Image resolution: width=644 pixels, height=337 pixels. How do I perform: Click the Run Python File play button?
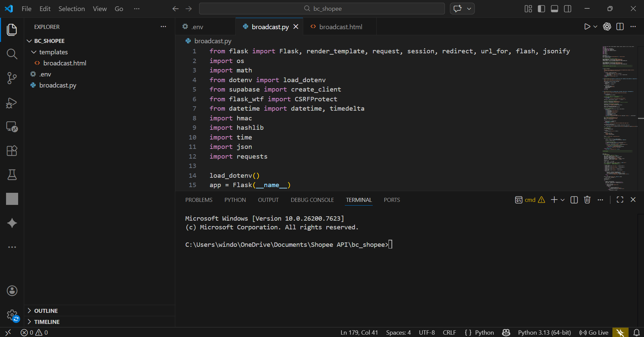pos(587,27)
